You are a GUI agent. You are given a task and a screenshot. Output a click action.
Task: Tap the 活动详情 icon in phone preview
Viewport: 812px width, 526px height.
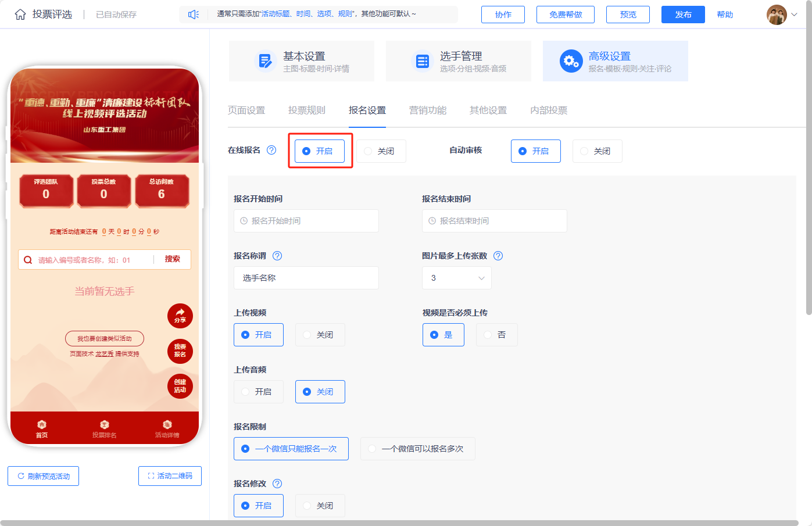tap(167, 425)
